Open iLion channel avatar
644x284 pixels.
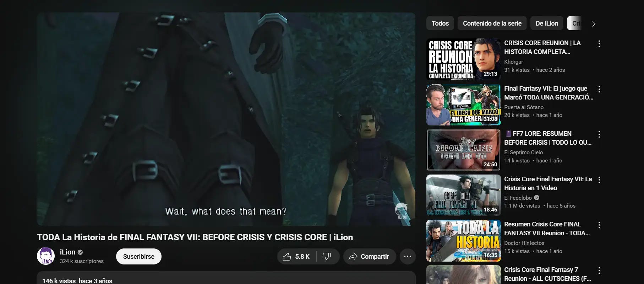[46, 256]
